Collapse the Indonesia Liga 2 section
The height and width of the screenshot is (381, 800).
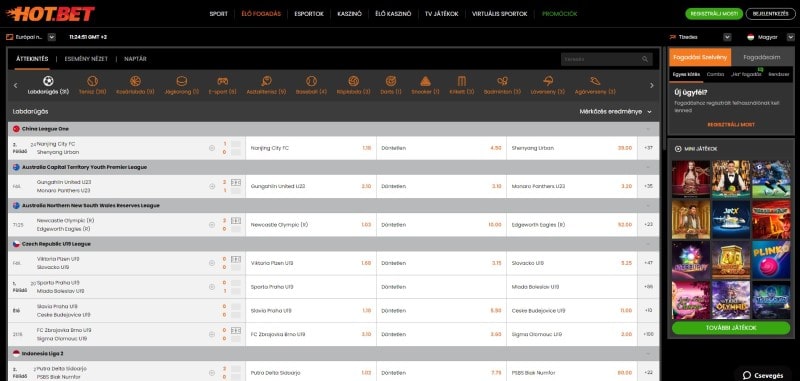tap(648, 353)
